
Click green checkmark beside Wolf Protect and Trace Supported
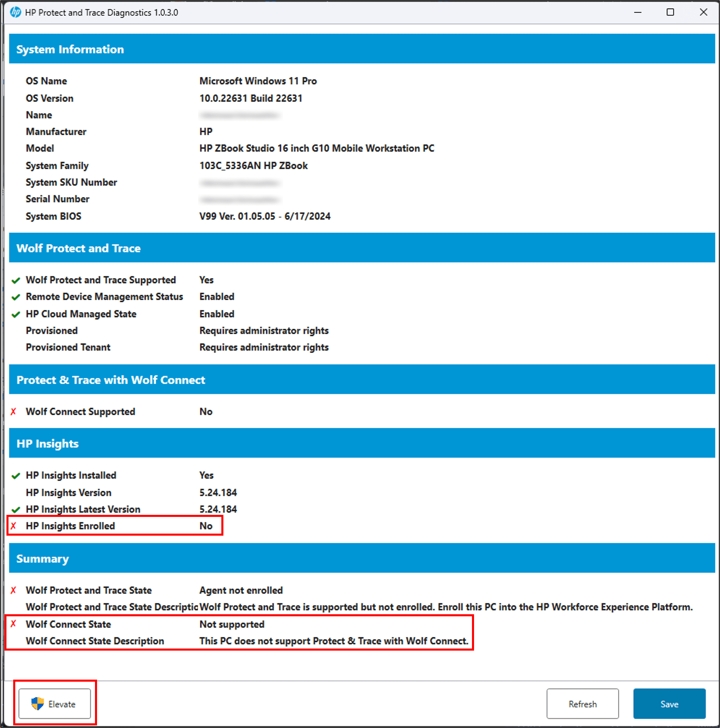point(16,280)
